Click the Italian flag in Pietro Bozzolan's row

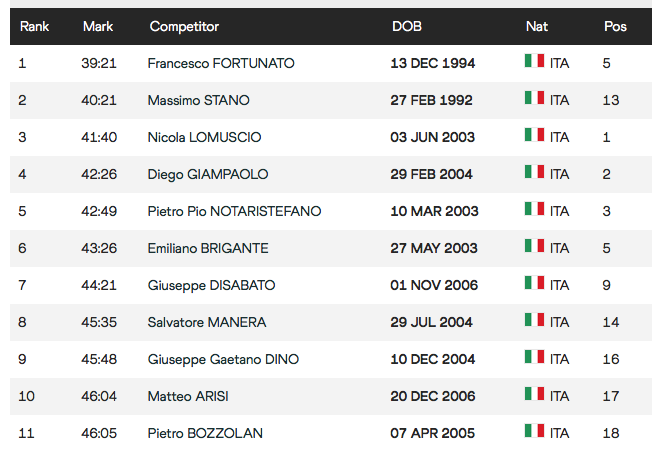[534, 431]
